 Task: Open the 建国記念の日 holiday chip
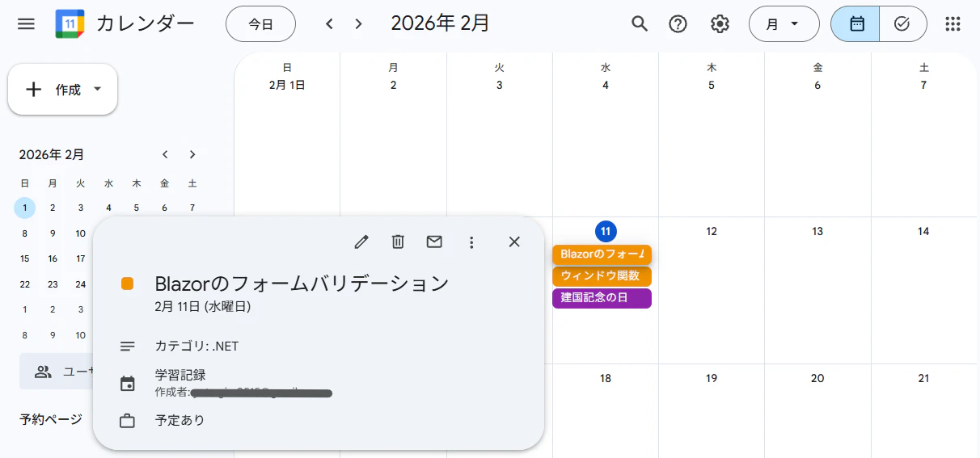[x=602, y=298]
